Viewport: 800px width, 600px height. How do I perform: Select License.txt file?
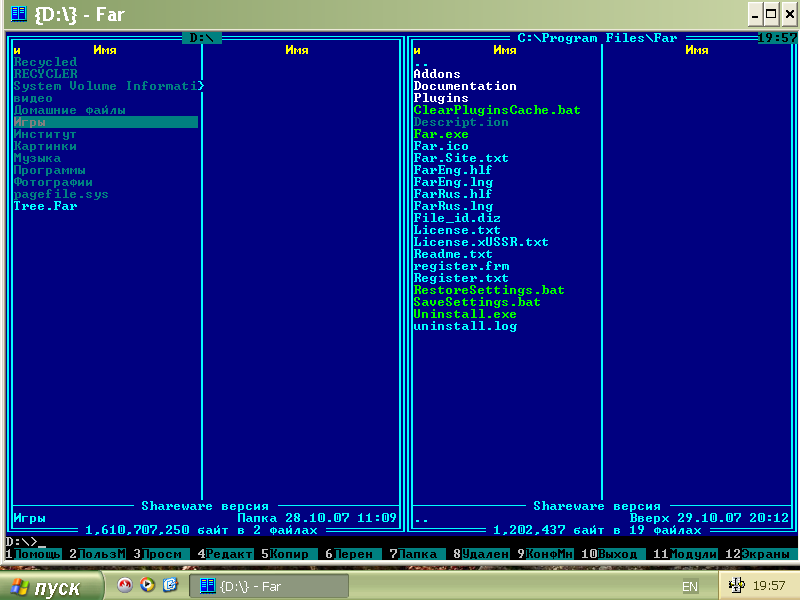[457, 230]
